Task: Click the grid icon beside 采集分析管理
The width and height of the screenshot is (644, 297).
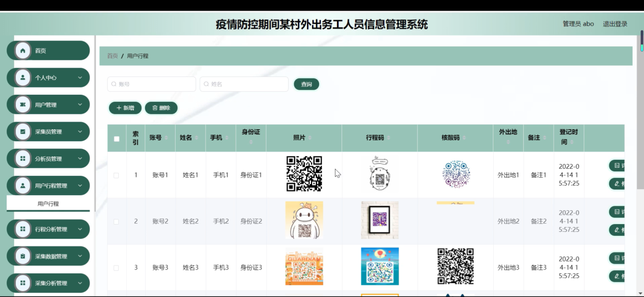Action: 23,283
